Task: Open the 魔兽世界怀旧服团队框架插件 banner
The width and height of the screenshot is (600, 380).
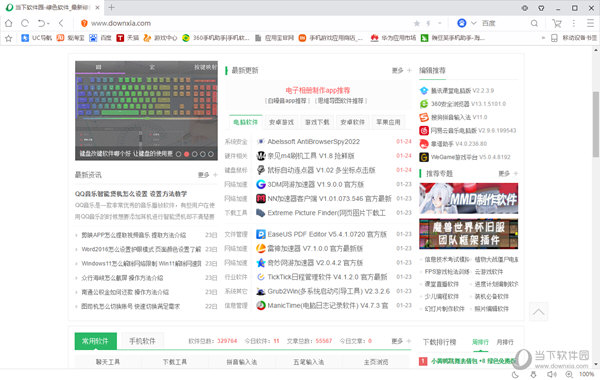Action: [468, 234]
